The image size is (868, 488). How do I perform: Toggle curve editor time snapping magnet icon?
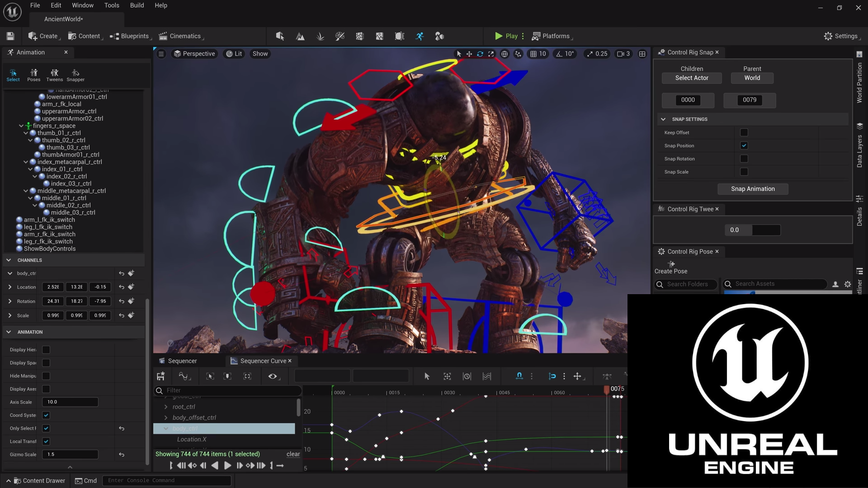pos(519,376)
